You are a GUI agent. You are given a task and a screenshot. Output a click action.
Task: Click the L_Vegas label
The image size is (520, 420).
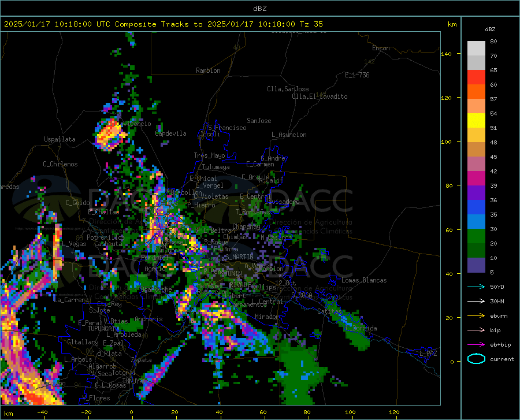coord(74,244)
